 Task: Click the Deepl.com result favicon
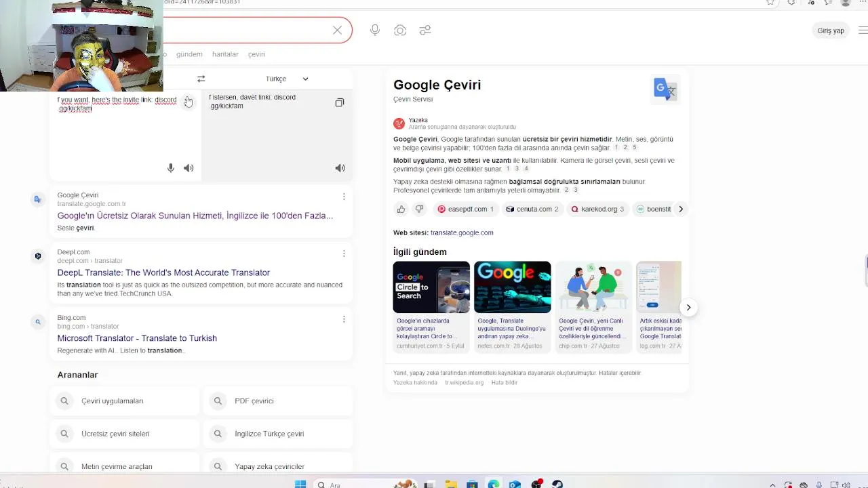(38, 256)
